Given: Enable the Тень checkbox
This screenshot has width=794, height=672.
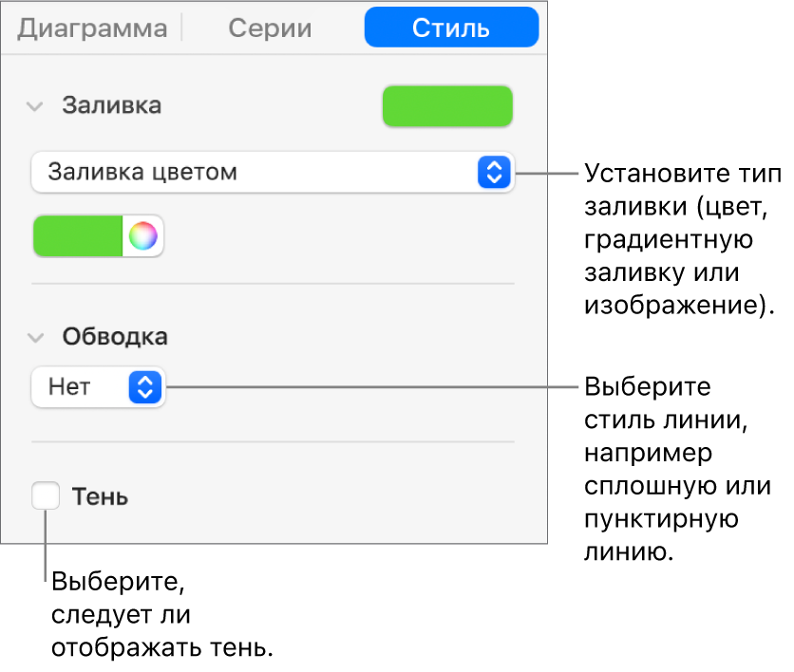Looking at the screenshot, I should click(46, 495).
